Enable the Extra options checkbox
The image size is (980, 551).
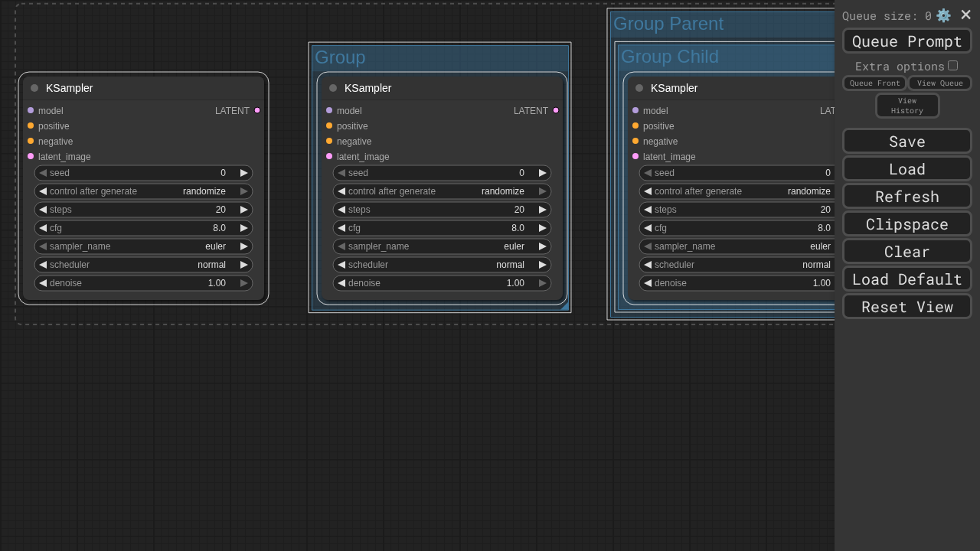pos(952,66)
